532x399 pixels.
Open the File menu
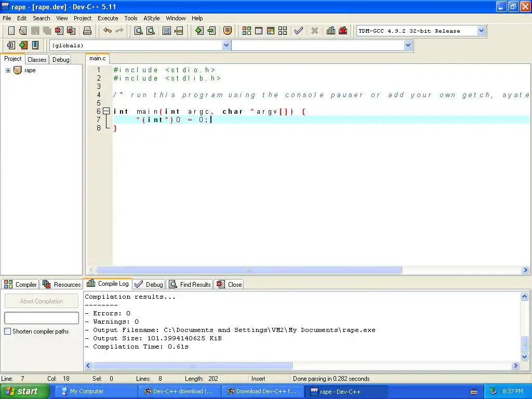point(7,18)
